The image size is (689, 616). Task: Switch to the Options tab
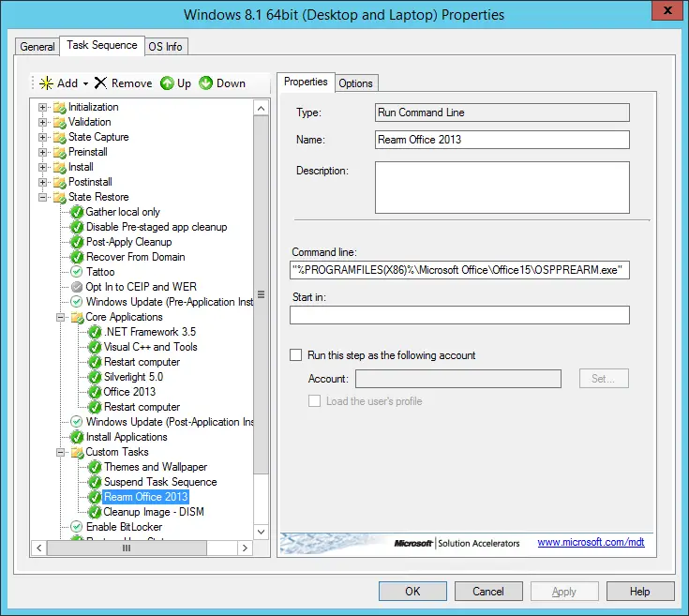(x=355, y=83)
